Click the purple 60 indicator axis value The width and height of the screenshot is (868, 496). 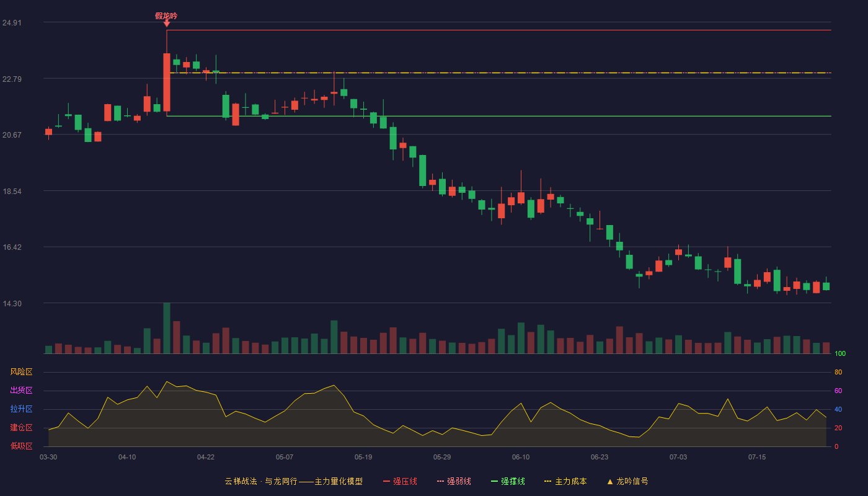(x=838, y=391)
